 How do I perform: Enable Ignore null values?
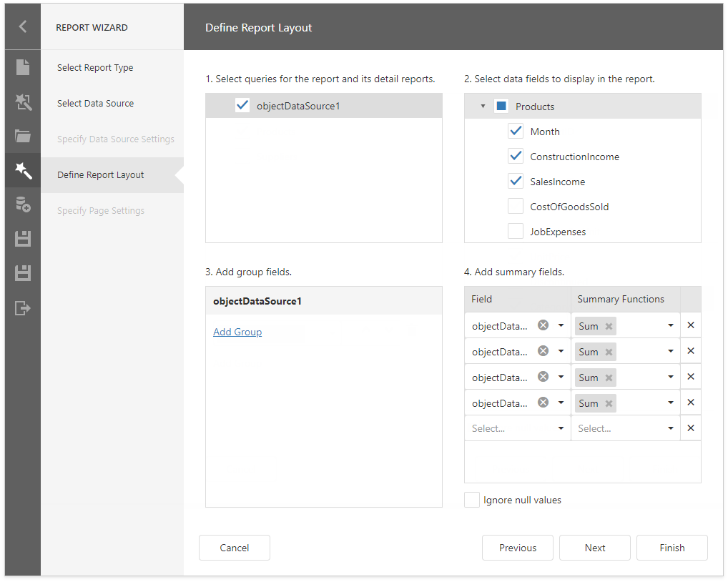[472, 500]
